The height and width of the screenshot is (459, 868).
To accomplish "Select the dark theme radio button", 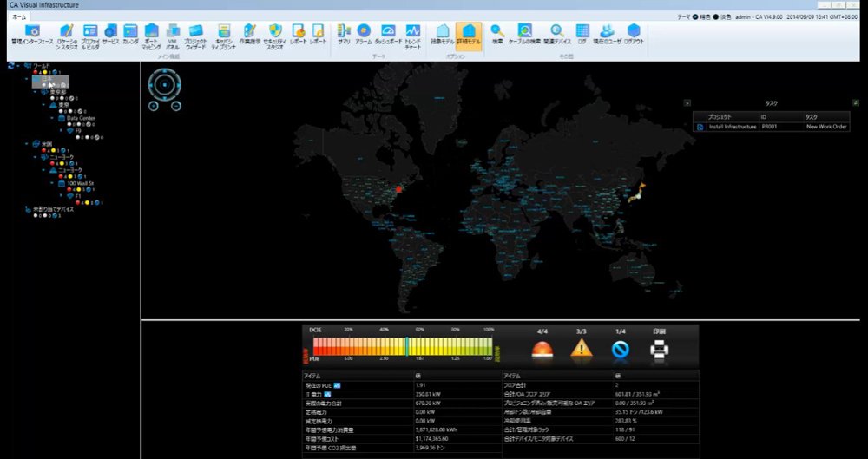I will (x=695, y=17).
